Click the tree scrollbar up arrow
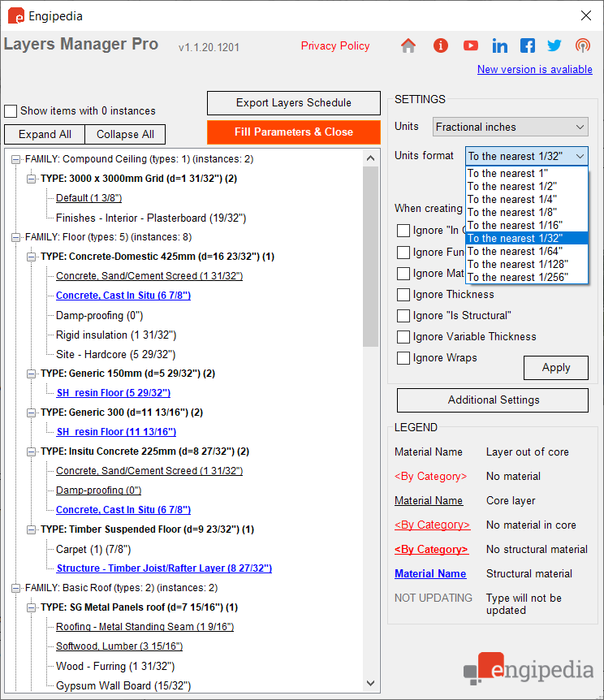604x700 pixels. [x=370, y=158]
